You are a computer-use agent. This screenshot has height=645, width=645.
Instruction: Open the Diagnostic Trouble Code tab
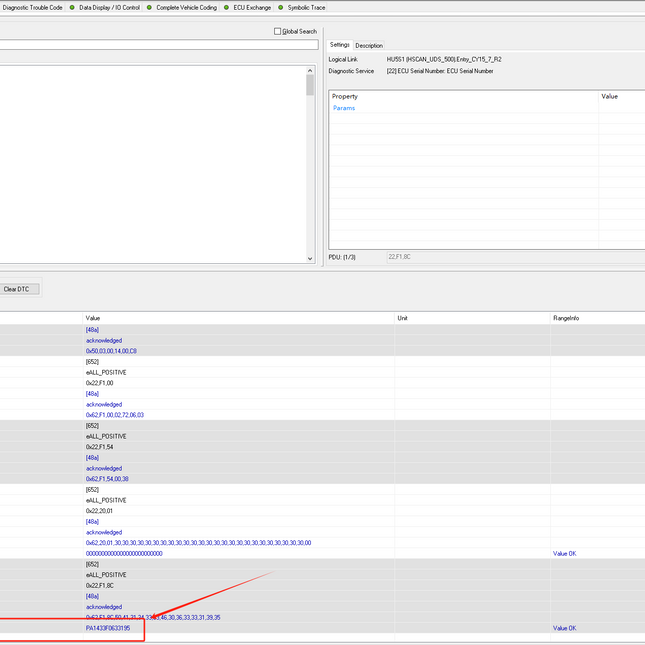pyautogui.click(x=32, y=7)
